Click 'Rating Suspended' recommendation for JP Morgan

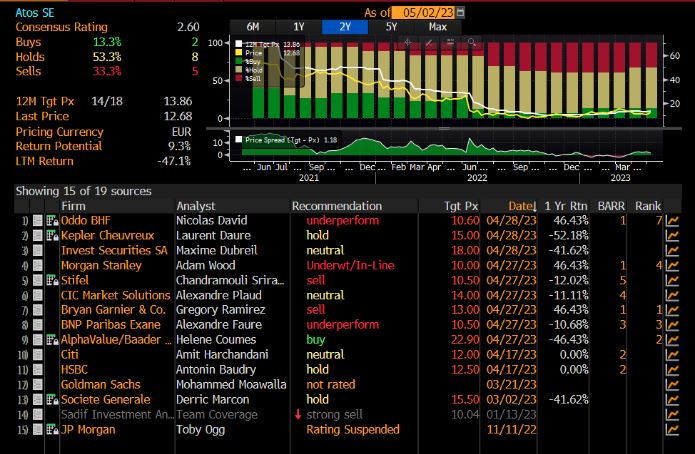[x=353, y=430]
